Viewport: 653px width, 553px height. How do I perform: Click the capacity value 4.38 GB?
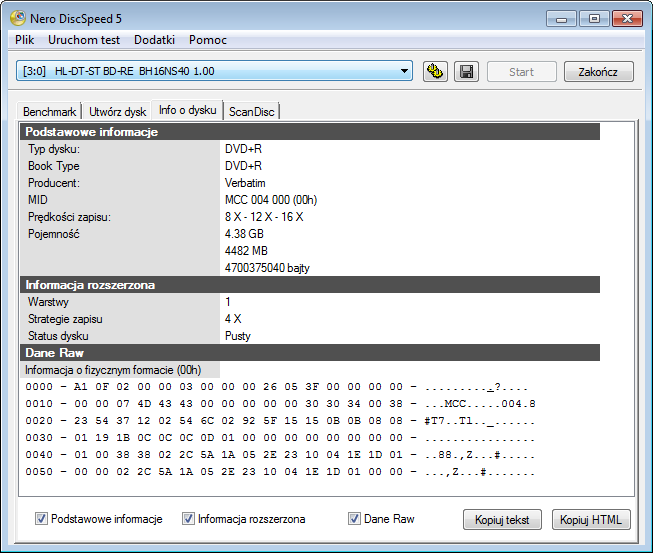coord(244,234)
